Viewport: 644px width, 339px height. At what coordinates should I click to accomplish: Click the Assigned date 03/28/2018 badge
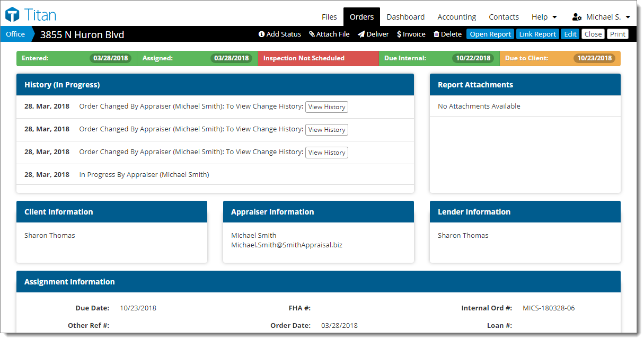point(231,58)
